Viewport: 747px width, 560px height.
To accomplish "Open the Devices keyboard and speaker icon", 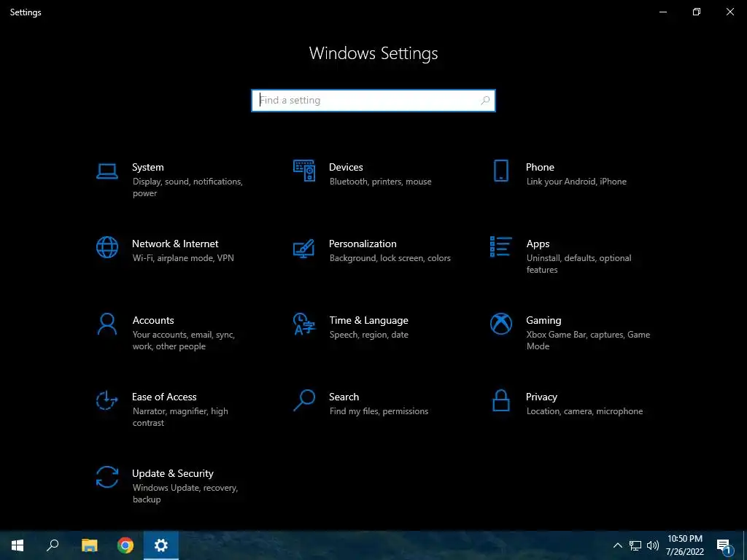I will 304,171.
